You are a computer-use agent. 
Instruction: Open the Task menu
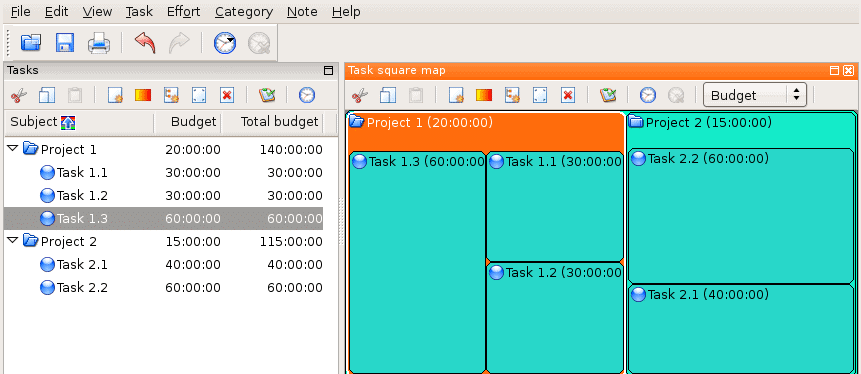click(139, 12)
